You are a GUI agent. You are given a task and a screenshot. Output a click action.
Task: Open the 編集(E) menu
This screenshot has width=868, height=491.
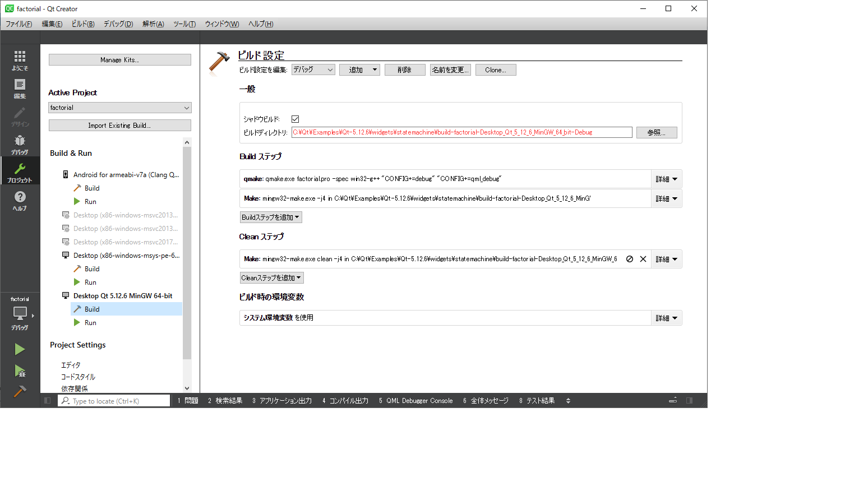pos(52,24)
